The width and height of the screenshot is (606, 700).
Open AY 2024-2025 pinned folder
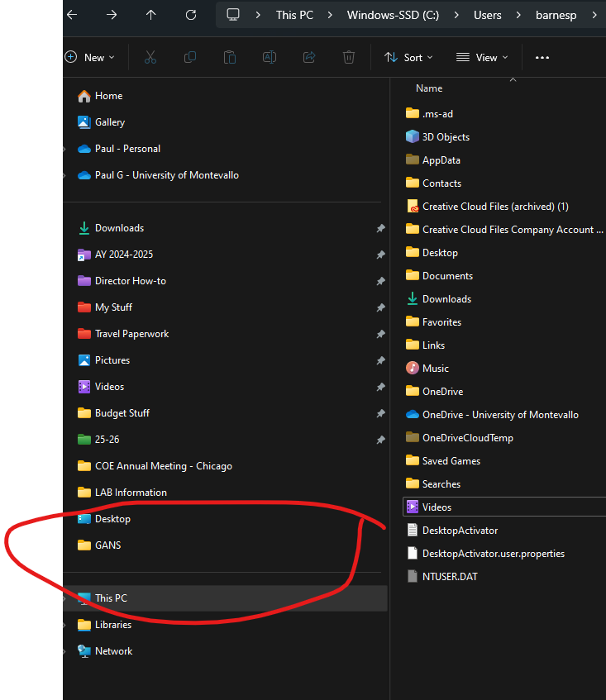click(x=115, y=254)
